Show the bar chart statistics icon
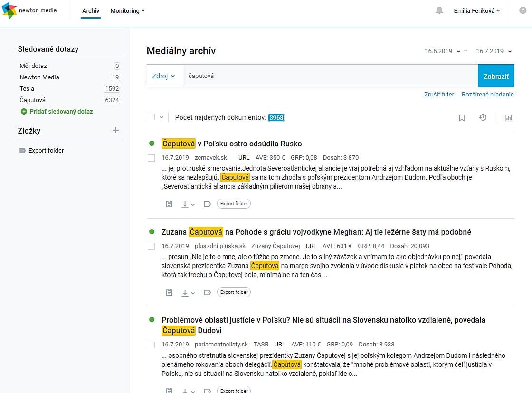Screen dimensions: 532x393 click(x=509, y=118)
